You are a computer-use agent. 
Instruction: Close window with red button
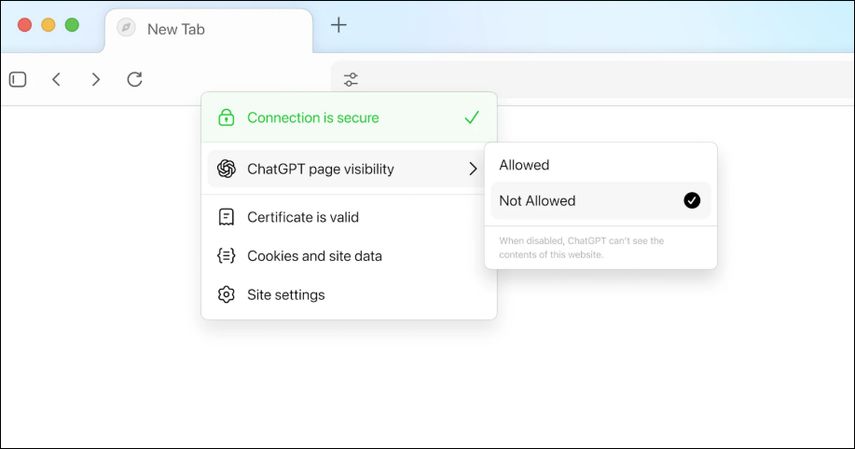tap(25, 25)
